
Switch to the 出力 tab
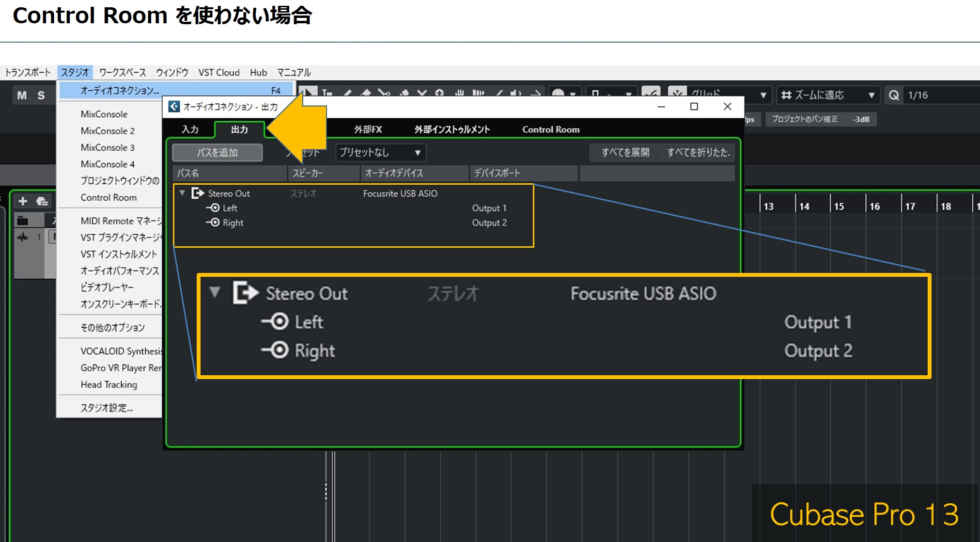pyautogui.click(x=239, y=129)
